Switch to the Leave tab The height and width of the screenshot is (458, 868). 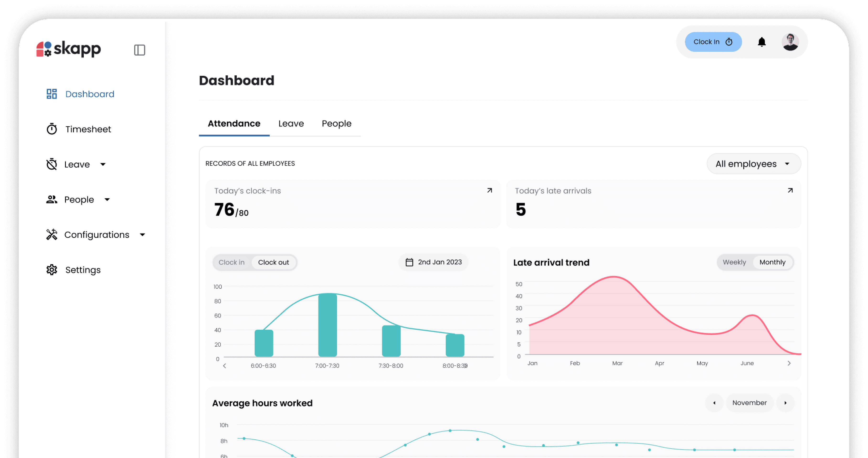tap(291, 124)
